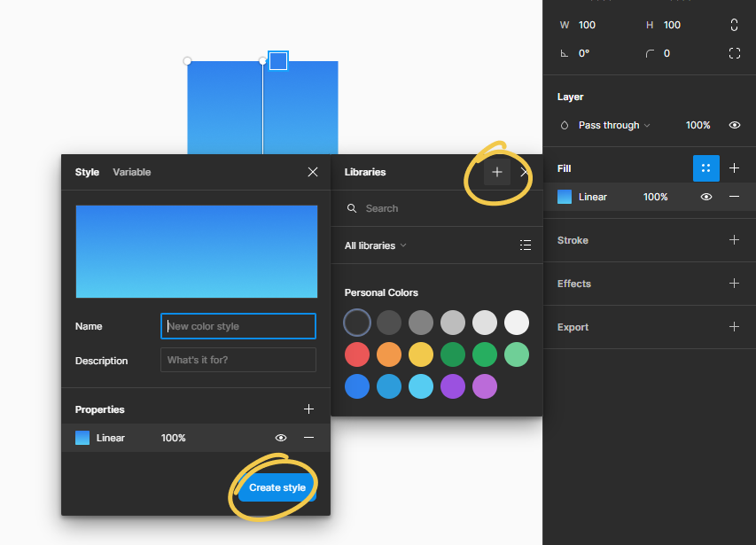The height and width of the screenshot is (545, 756).
Task: Switch to the Variable tab
Action: tap(131, 172)
